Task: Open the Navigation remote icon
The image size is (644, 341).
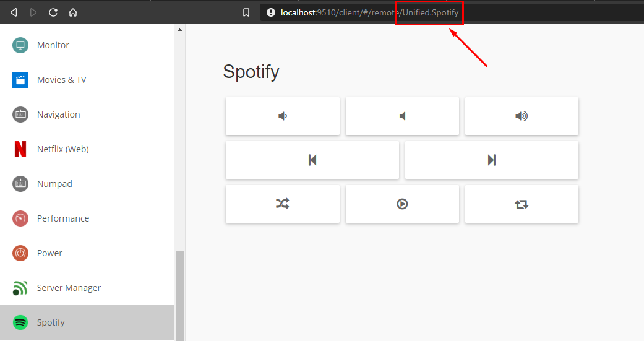Action: coord(20,114)
